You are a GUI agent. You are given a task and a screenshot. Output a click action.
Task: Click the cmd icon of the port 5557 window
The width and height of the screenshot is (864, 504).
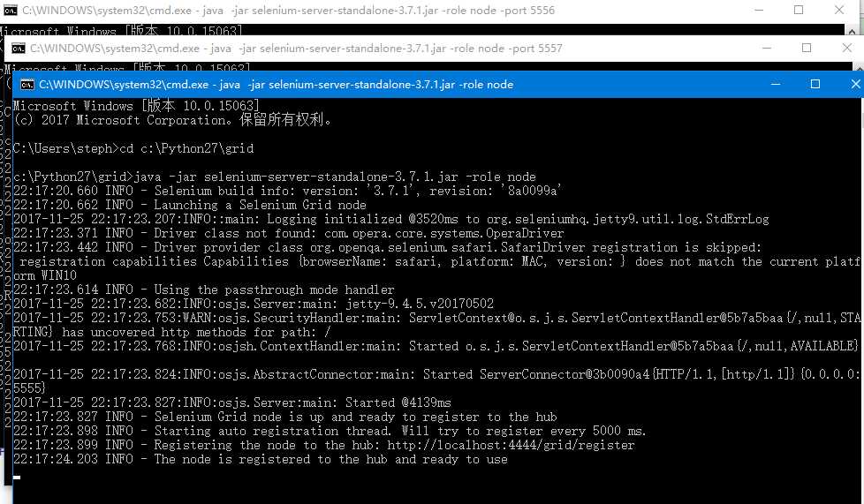[x=19, y=49]
